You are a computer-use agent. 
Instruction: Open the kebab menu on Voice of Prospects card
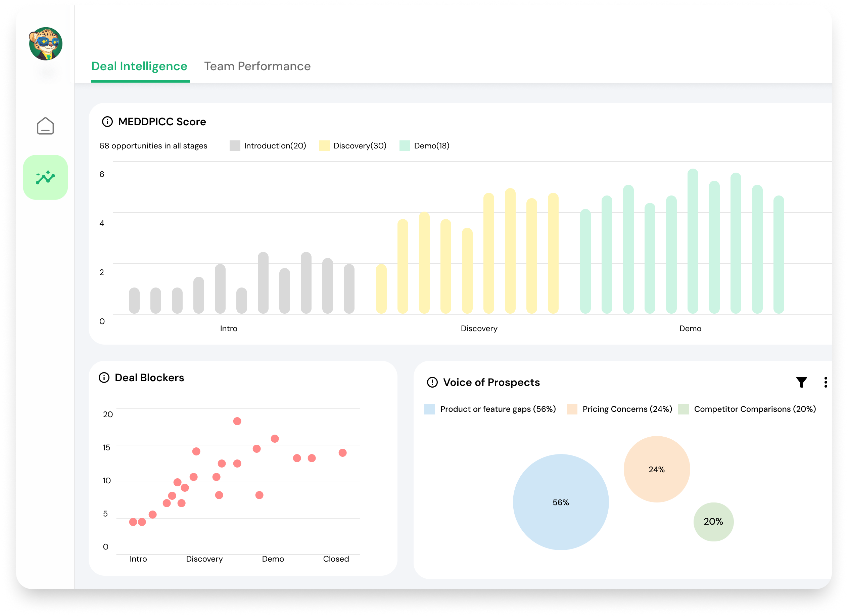(x=826, y=382)
